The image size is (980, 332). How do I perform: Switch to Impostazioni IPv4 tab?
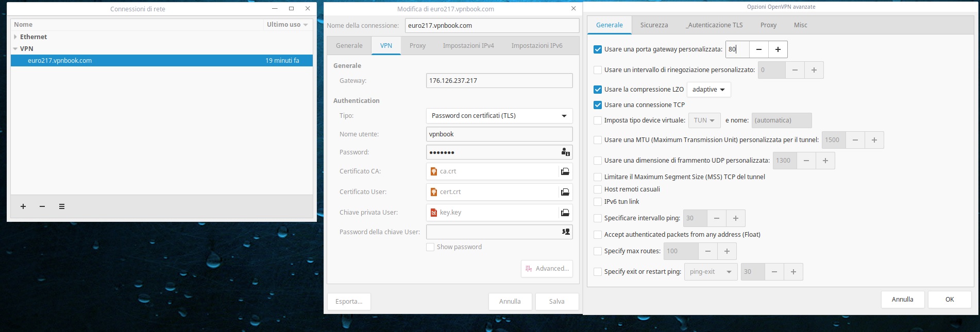[x=468, y=46]
